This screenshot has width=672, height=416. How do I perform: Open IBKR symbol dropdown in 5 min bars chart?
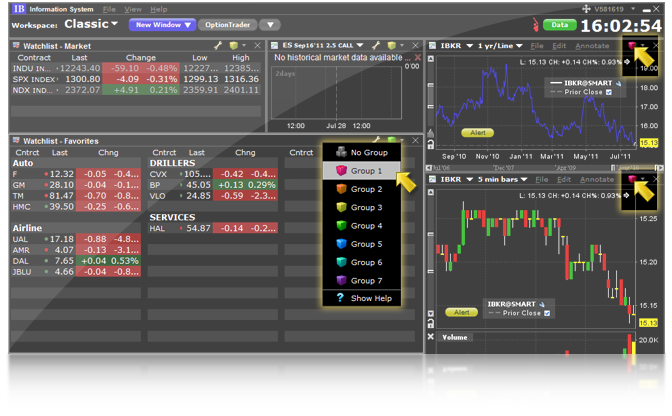(470, 180)
